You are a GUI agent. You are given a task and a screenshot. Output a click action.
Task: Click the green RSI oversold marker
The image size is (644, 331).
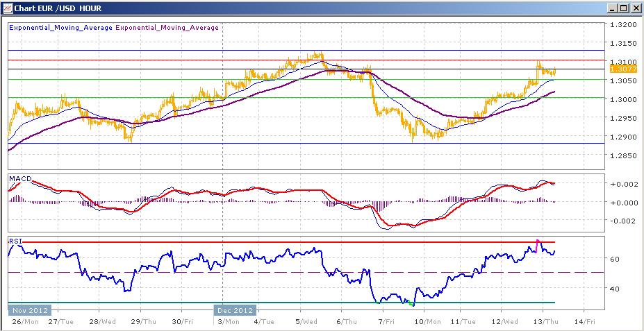point(412,304)
